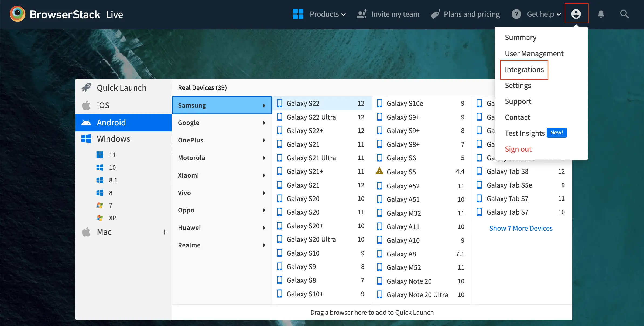
Task: Launch Galaxy S22 Ultra device
Action: 311,117
